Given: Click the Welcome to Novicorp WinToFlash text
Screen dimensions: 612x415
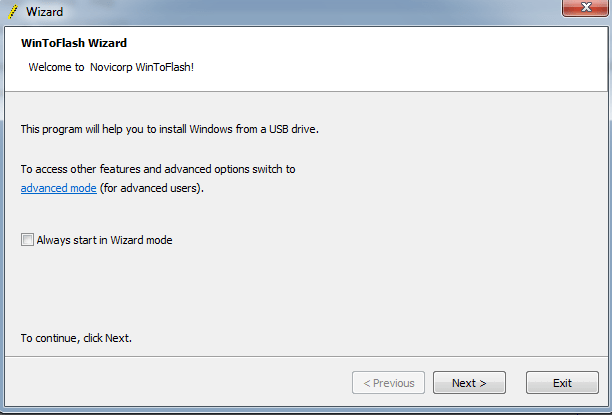Looking at the screenshot, I should 111,67.
